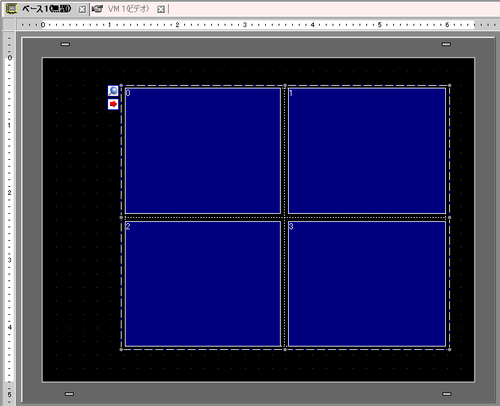Click the top-middle handle between panes 0 and 1

click(x=285, y=86)
